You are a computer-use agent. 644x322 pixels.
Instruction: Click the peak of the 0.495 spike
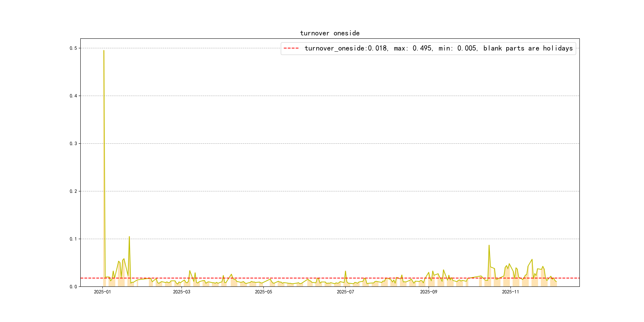[104, 50]
